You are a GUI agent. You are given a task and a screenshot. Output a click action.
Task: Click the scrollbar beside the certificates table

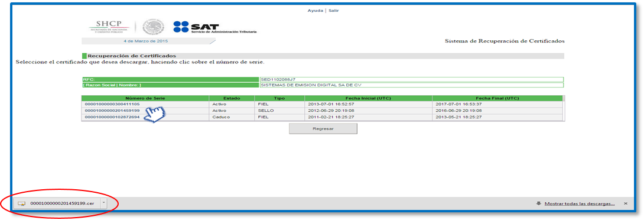pyautogui.click(x=564, y=109)
